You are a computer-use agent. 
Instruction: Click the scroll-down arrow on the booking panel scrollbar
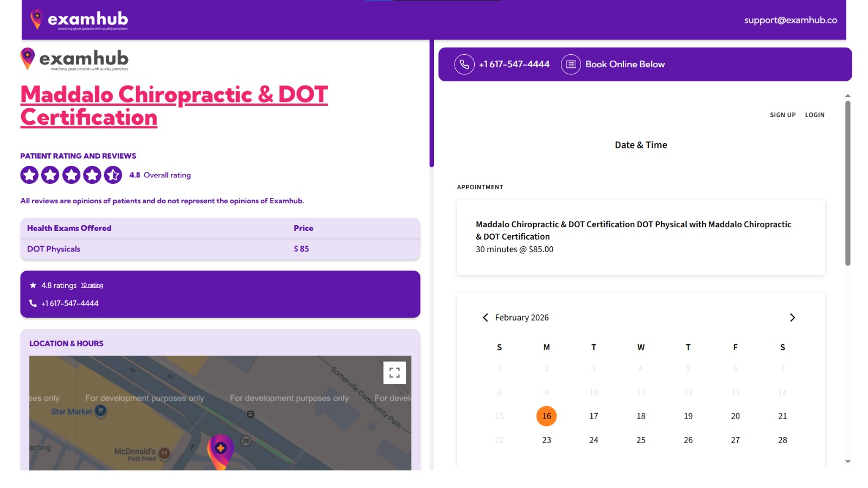pyautogui.click(x=847, y=461)
